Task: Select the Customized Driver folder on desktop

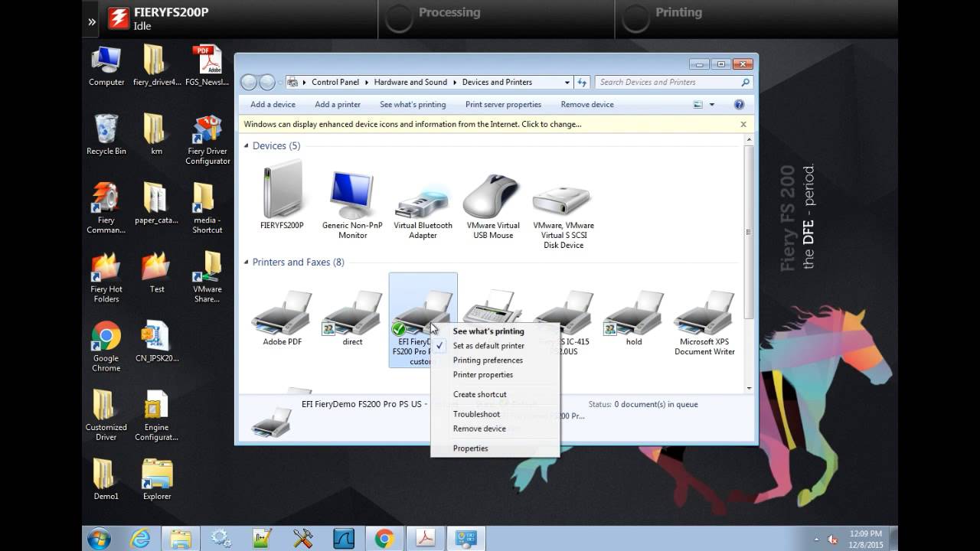Action: (106, 415)
